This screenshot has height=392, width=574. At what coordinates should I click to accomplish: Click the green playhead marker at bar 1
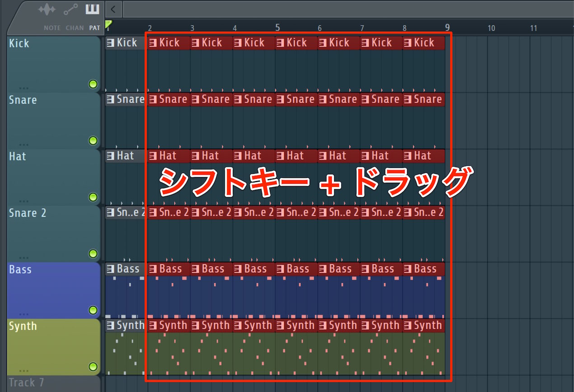(108, 23)
